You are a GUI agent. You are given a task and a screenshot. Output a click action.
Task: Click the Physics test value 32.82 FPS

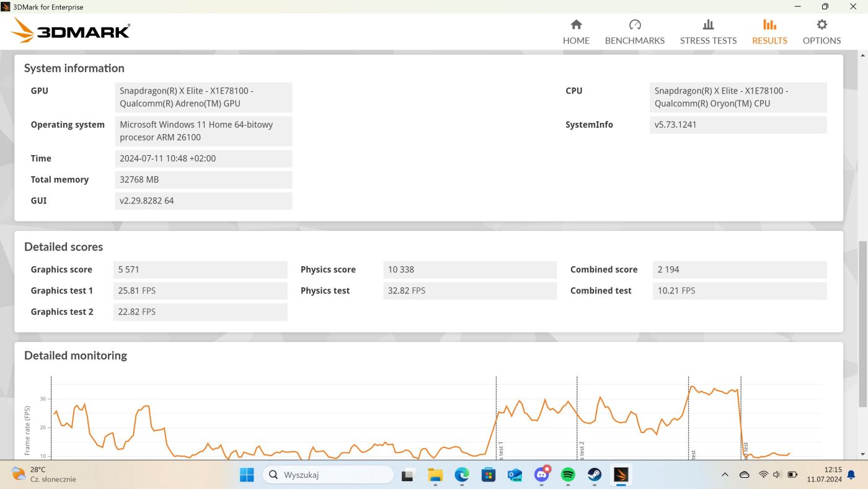coord(470,290)
